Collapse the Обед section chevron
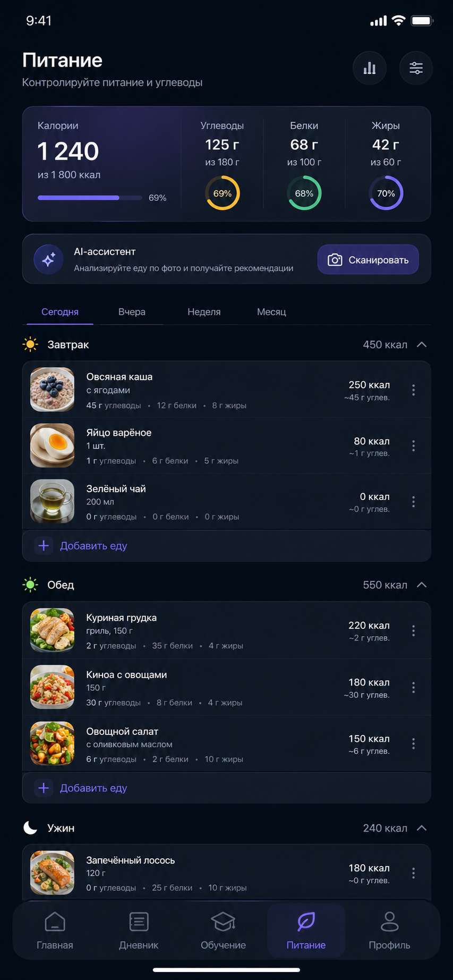Screen dimensions: 453x980 (x=422, y=585)
